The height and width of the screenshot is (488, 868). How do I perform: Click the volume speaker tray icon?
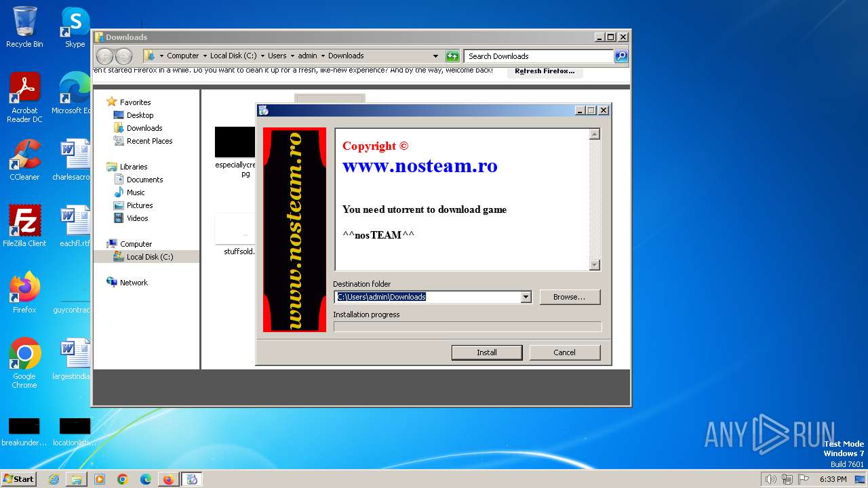coord(770,479)
